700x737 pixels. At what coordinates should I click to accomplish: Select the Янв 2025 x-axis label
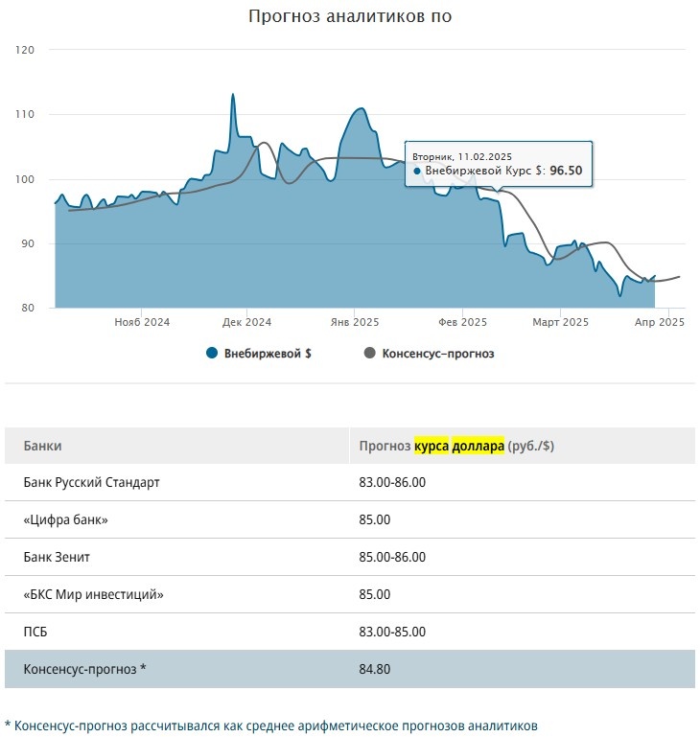tap(354, 323)
